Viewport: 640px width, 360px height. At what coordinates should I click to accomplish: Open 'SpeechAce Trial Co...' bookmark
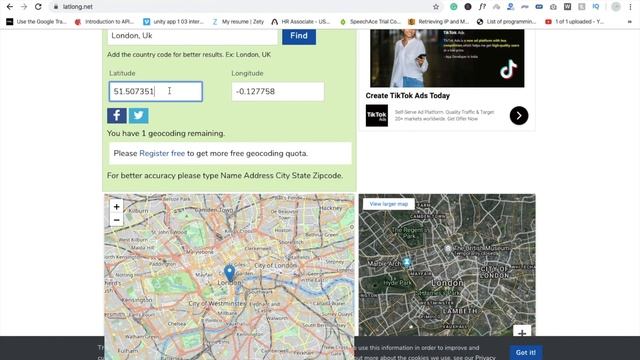(x=370, y=22)
